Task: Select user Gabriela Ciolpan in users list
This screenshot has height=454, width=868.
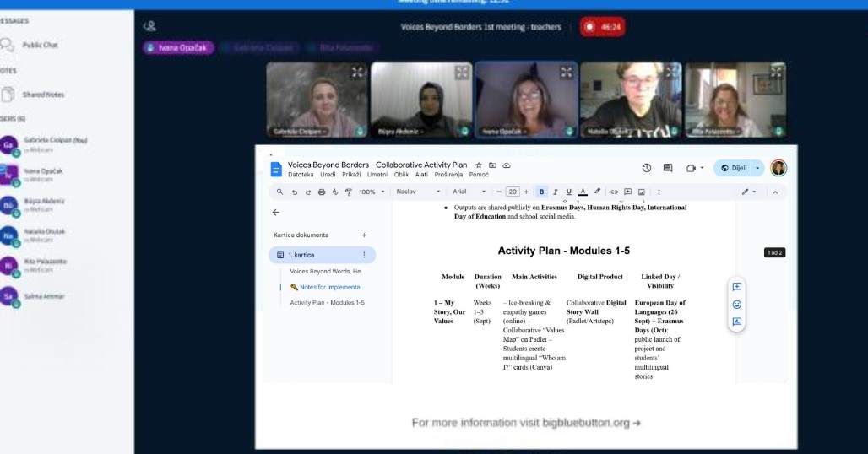Action: pos(44,145)
